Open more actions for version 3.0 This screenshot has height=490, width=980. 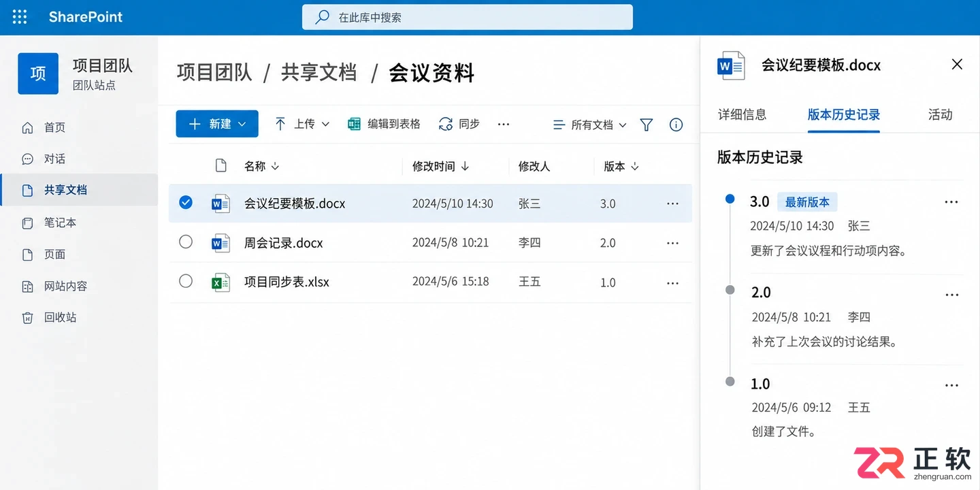[951, 202]
